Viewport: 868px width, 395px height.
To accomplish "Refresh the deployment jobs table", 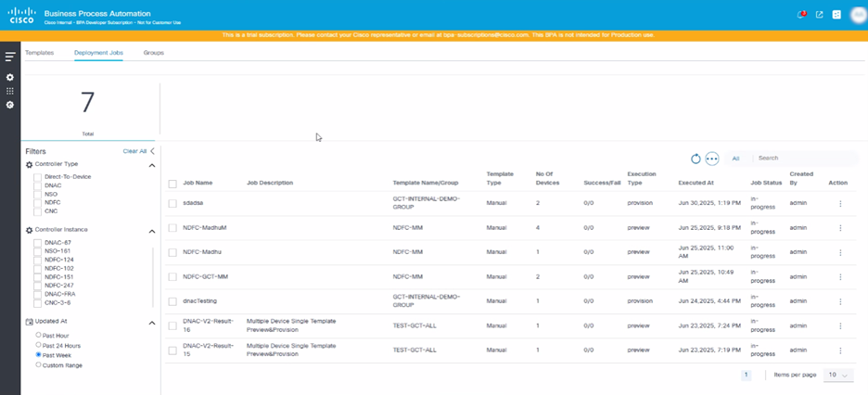I will tap(696, 159).
